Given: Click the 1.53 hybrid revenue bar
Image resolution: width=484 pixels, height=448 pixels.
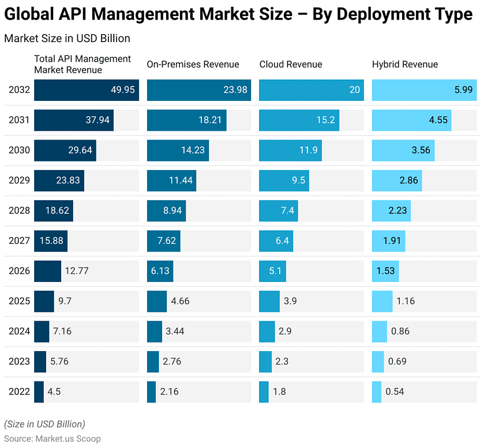Looking at the screenshot, I should [385, 271].
